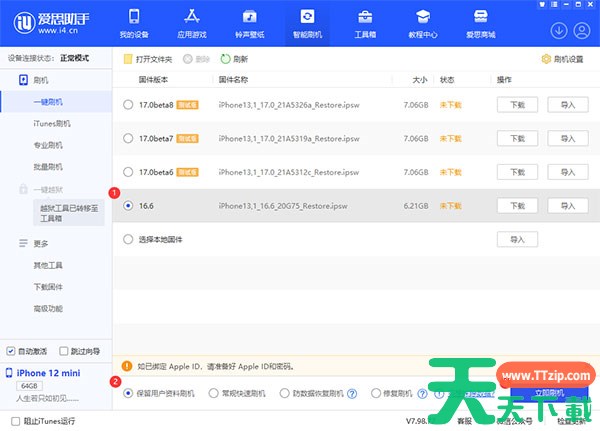Open 应用游戏 app store section
Screen dimensions: 600x431
point(194,23)
